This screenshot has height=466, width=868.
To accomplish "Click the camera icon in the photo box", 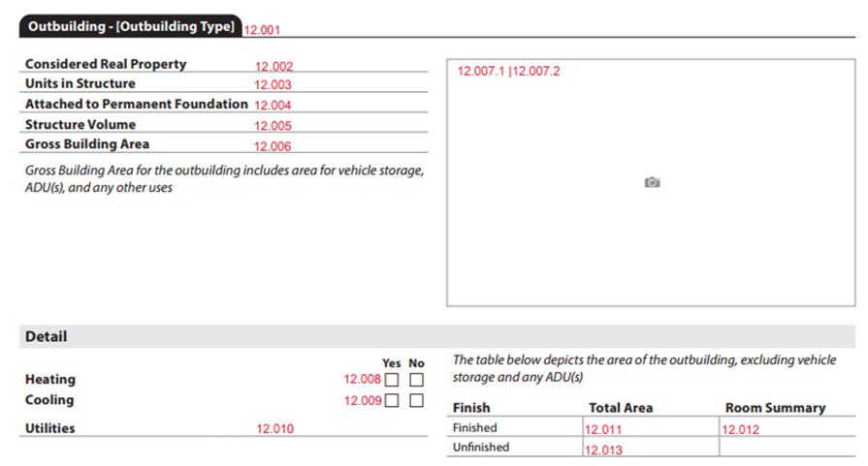I will click(652, 182).
